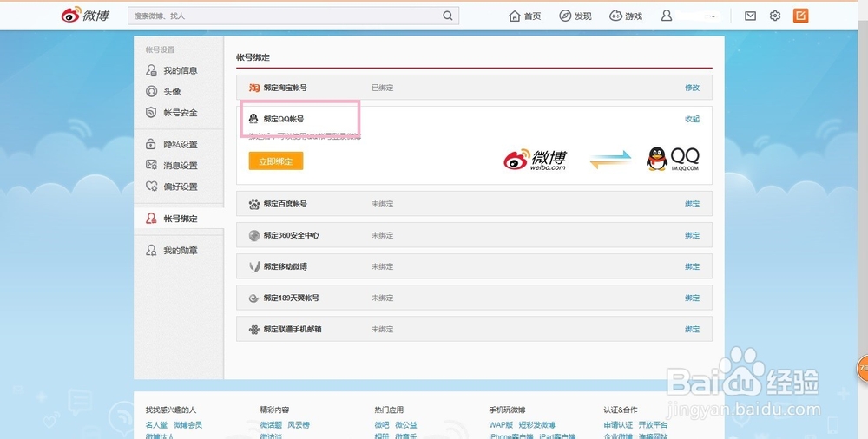
Task: Click the Taobao icon in binding list
Action: tap(254, 88)
